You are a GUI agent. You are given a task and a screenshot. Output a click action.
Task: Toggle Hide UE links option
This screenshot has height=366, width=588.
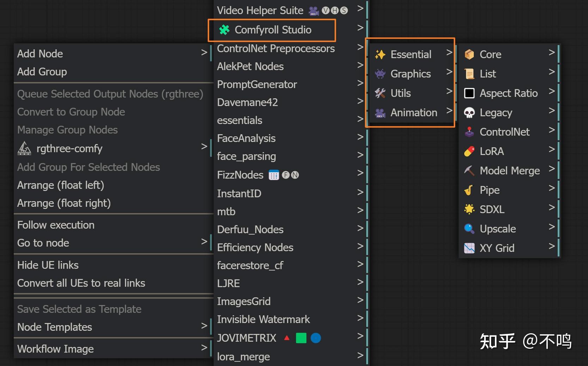pos(48,265)
